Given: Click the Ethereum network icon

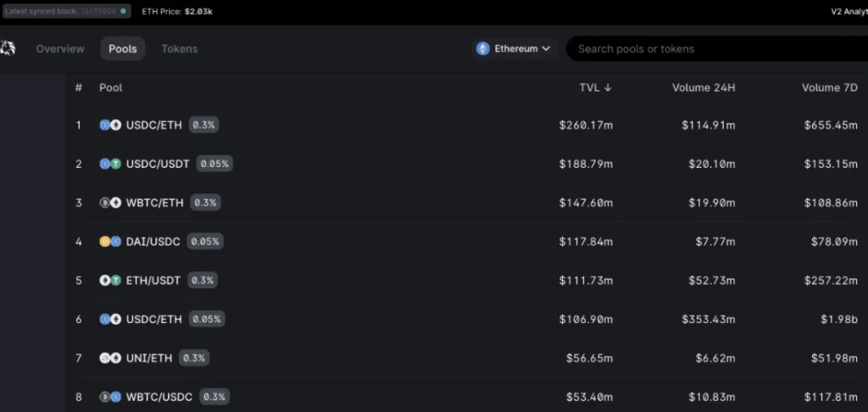Looking at the screenshot, I should (x=483, y=48).
